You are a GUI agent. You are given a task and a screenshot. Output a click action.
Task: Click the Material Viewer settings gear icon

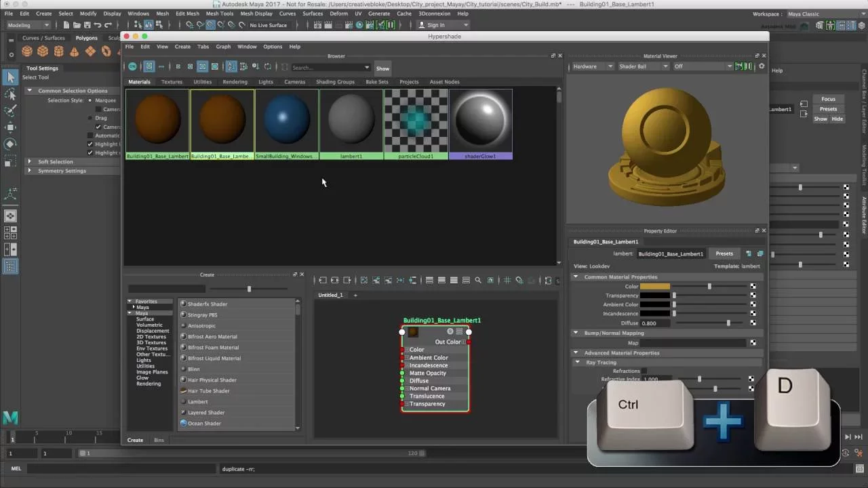(762, 66)
